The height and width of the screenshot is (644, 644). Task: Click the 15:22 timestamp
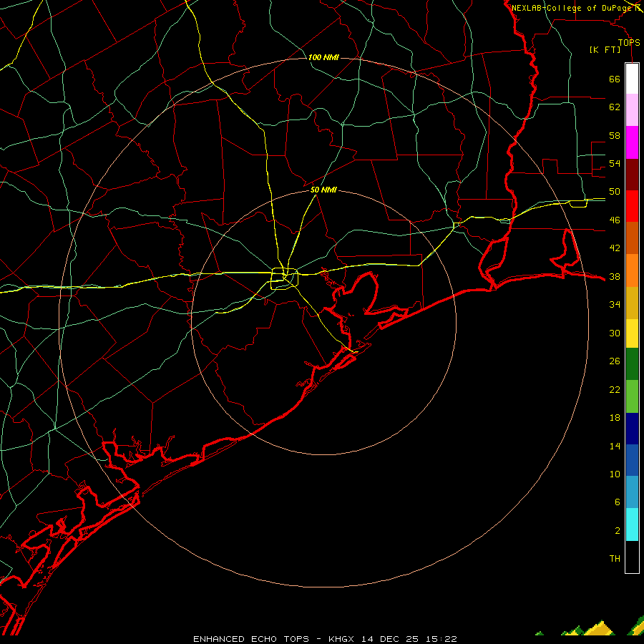pyautogui.click(x=441, y=639)
